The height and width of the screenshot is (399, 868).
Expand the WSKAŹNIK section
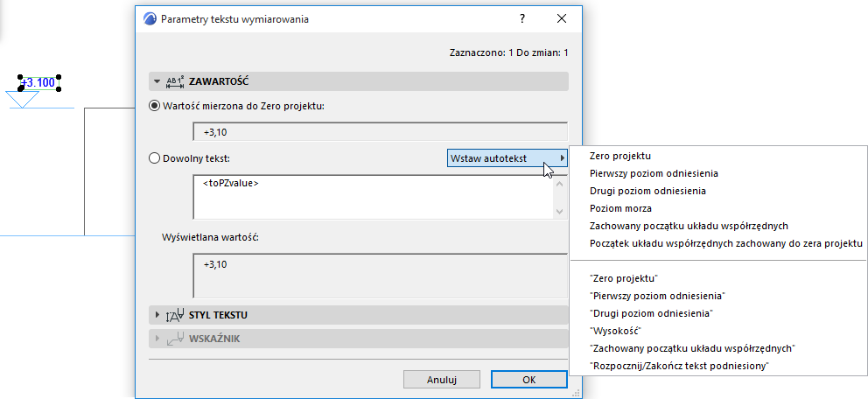(157, 338)
